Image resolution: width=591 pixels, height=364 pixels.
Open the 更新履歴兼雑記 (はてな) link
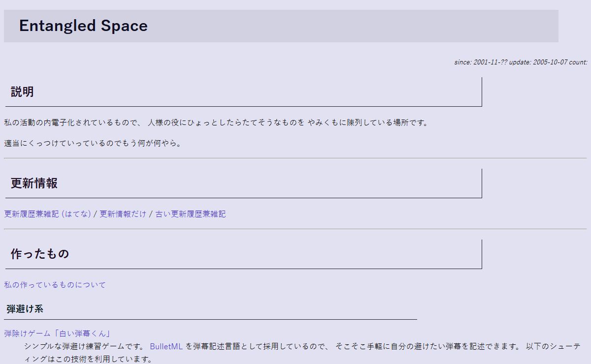tap(48, 214)
